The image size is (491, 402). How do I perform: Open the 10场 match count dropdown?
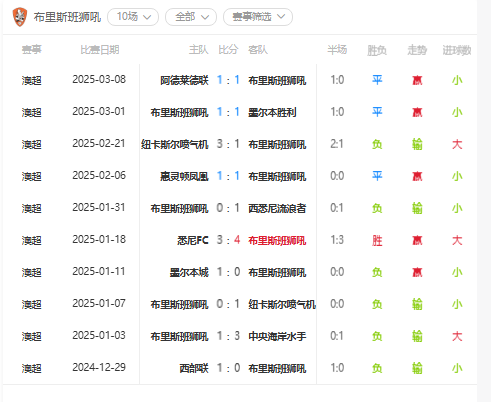[x=133, y=17]
